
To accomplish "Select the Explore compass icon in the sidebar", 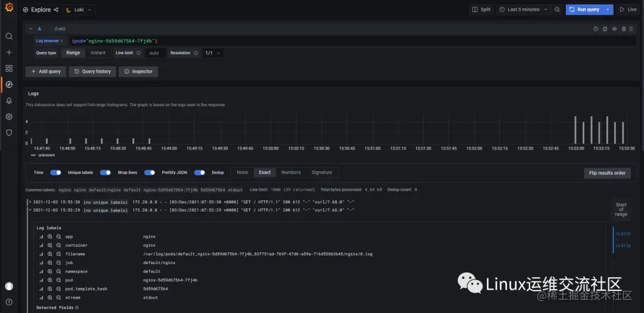I will [x=9, y=84].
